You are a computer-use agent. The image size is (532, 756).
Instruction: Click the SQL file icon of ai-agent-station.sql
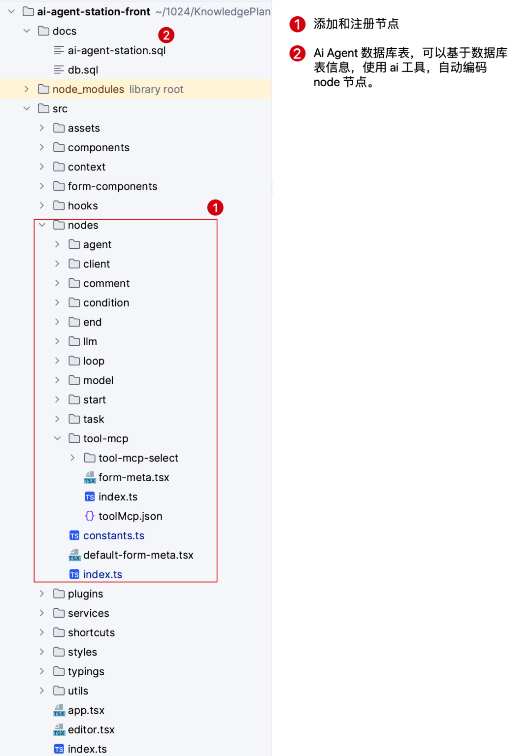[x=59, y=50]
